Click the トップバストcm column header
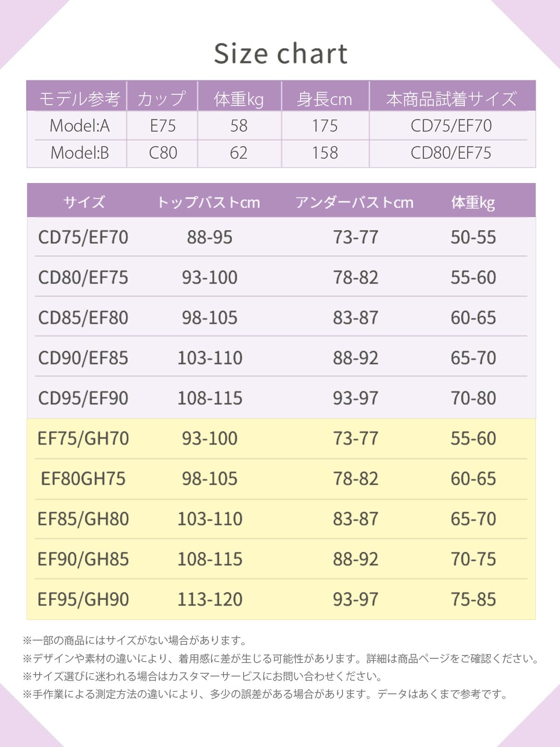The image size is (560, 747). pyautogui.click(x=208, y=202)
